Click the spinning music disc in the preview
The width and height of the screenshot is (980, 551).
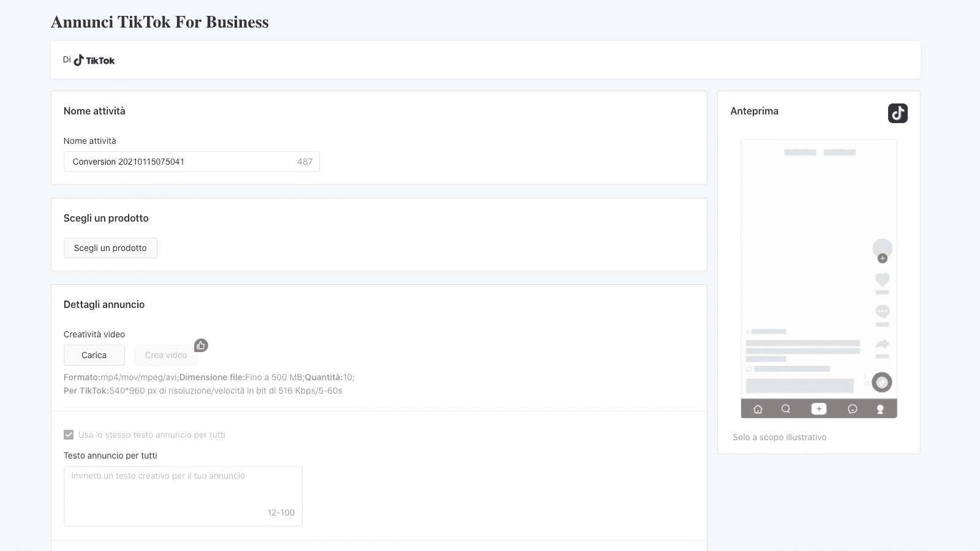(881, 383)
